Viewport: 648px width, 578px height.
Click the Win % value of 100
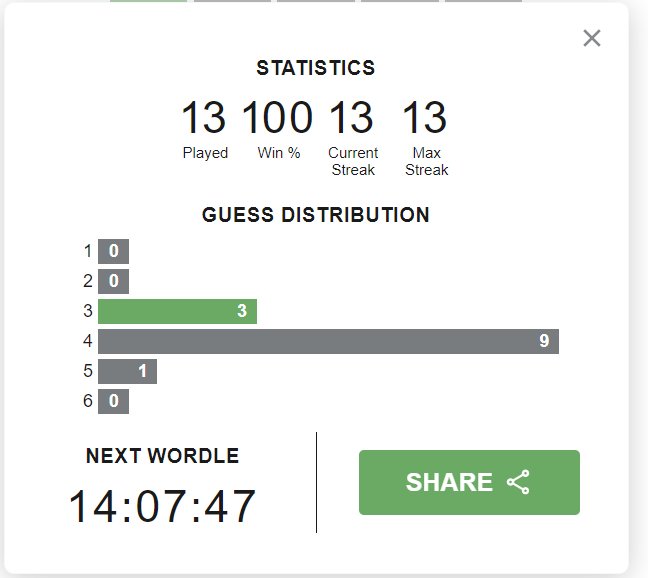tap(277, 118)
